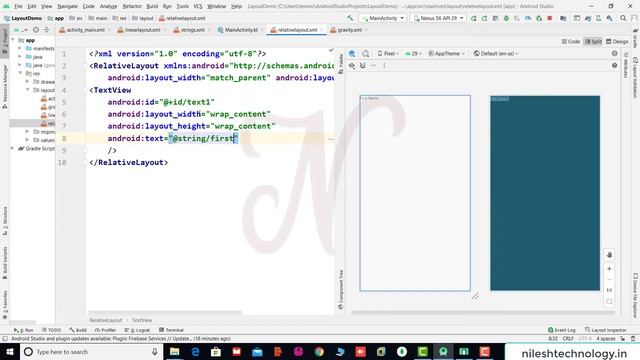Click the Run app icon in toolbar

(473, 18)
